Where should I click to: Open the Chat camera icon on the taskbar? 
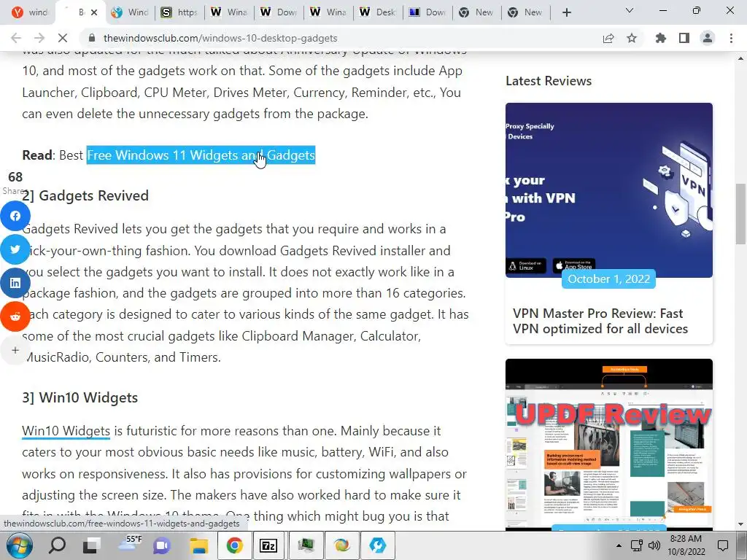(x=162, y=545)
